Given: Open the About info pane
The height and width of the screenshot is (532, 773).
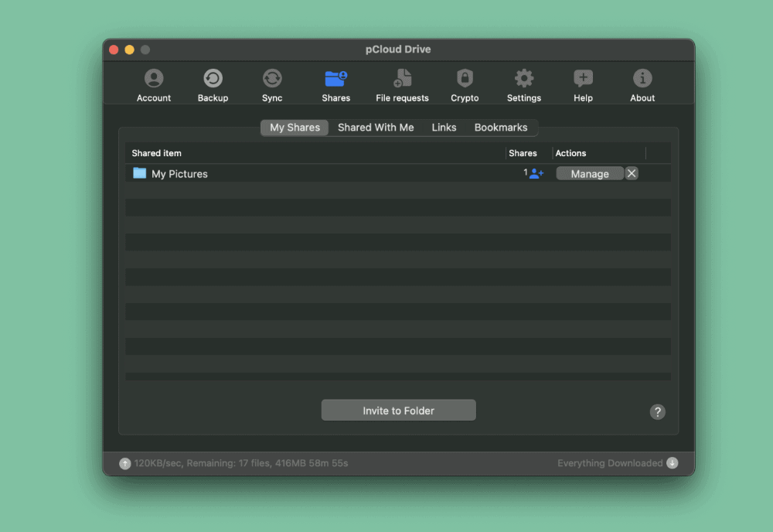Looking at the screenshot, I should [642, 85].
